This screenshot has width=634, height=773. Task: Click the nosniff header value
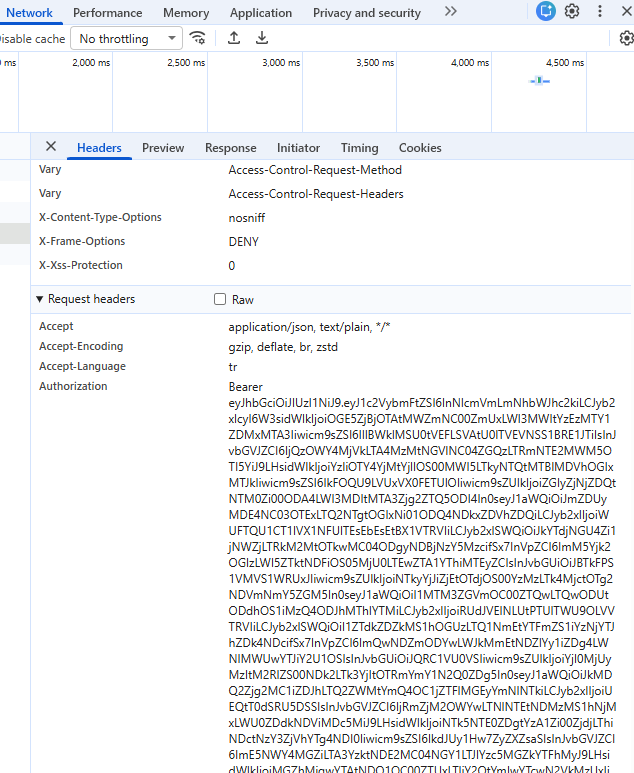(247, 218)
